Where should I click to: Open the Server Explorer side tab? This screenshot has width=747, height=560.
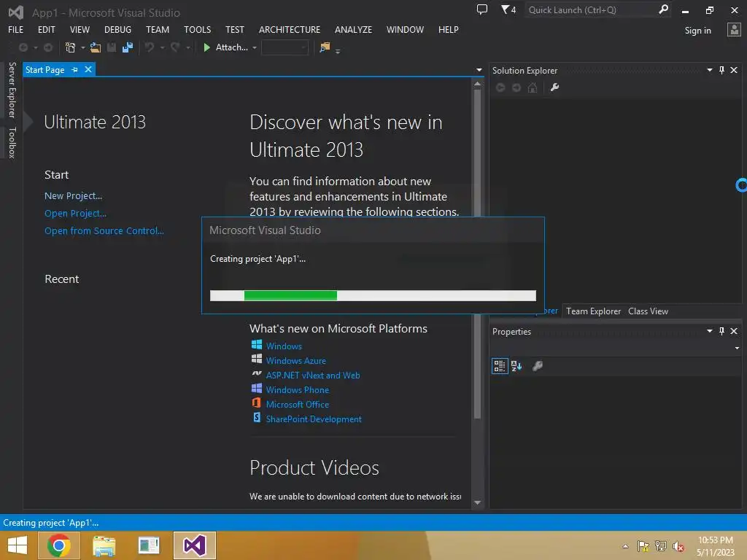click(12, 90)
